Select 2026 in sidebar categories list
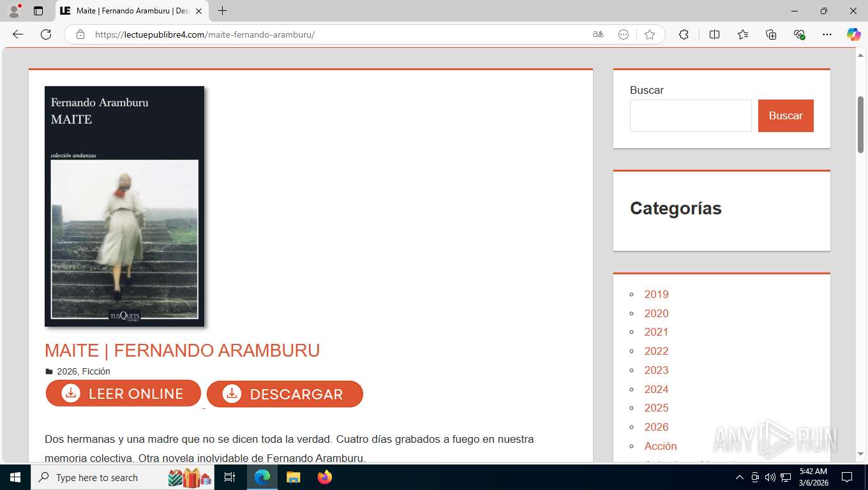 click(656, 427)
